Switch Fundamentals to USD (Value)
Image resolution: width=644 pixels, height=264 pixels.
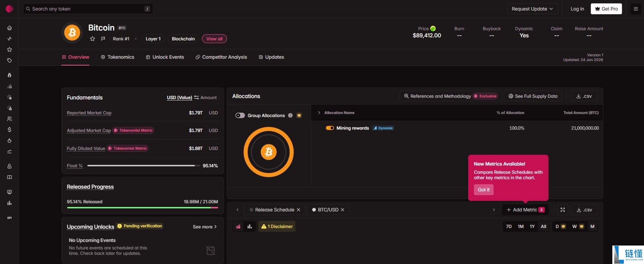pos(180,97)
